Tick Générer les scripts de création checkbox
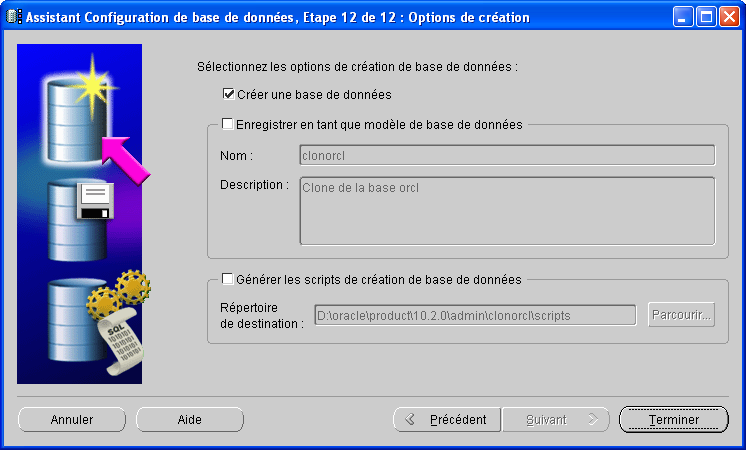 tap(228, 279)
